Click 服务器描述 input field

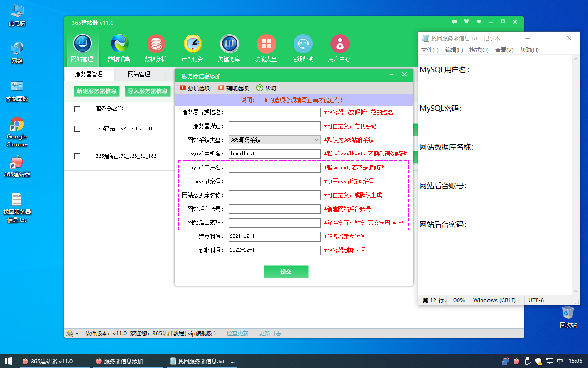[274, 126]
